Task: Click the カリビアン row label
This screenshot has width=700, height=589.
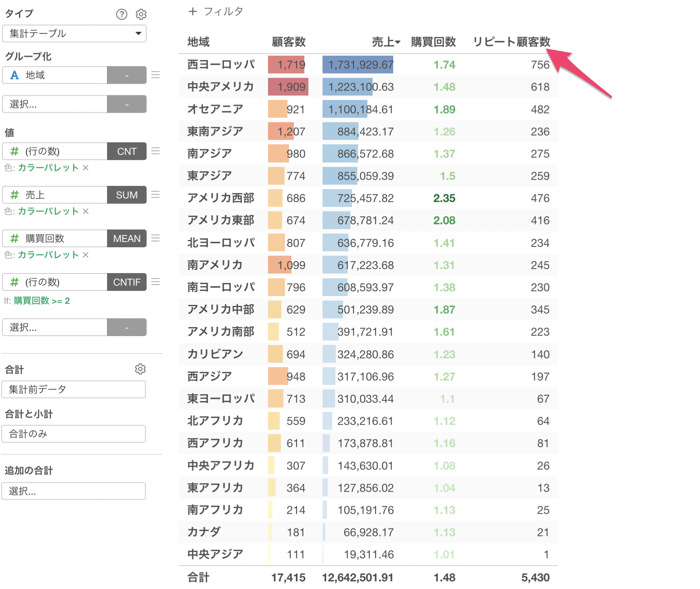Action: point(215,354)
